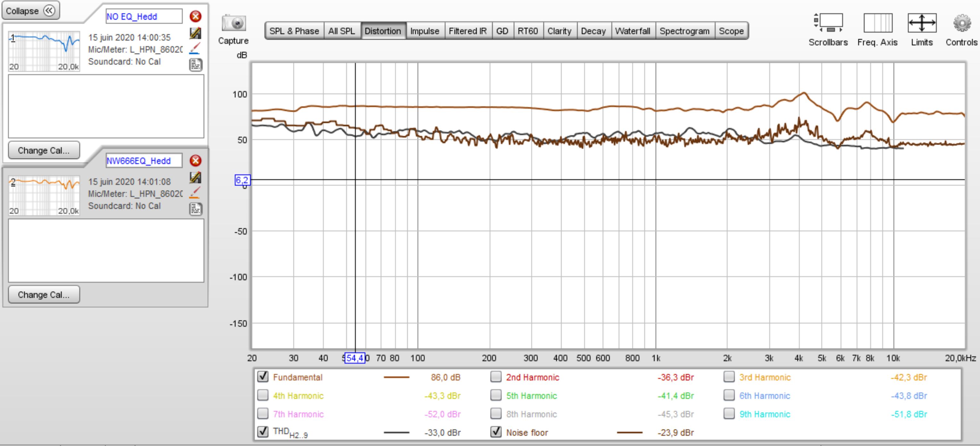The width and height of the screenshot is (980, 446).
Task: Click the Capture camera icon
Action: pos(234,23)
